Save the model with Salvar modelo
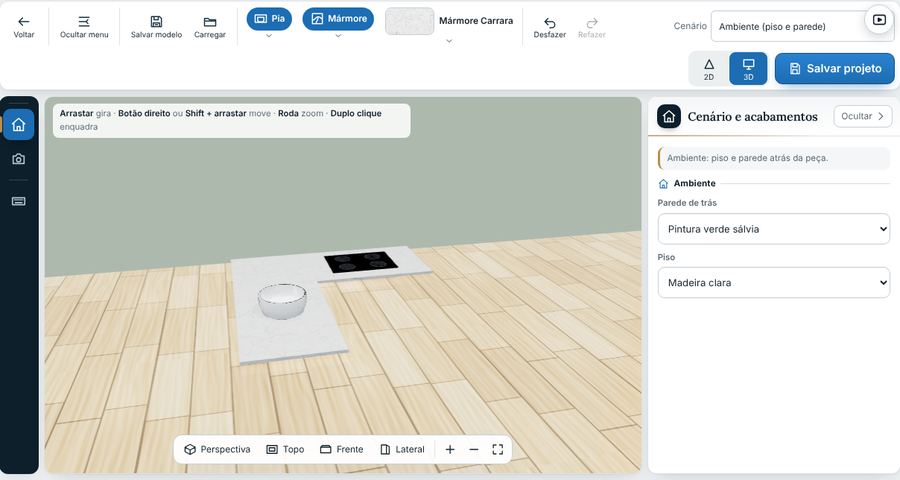This screenshot has width=900, height=480. (x=156, y=27)
